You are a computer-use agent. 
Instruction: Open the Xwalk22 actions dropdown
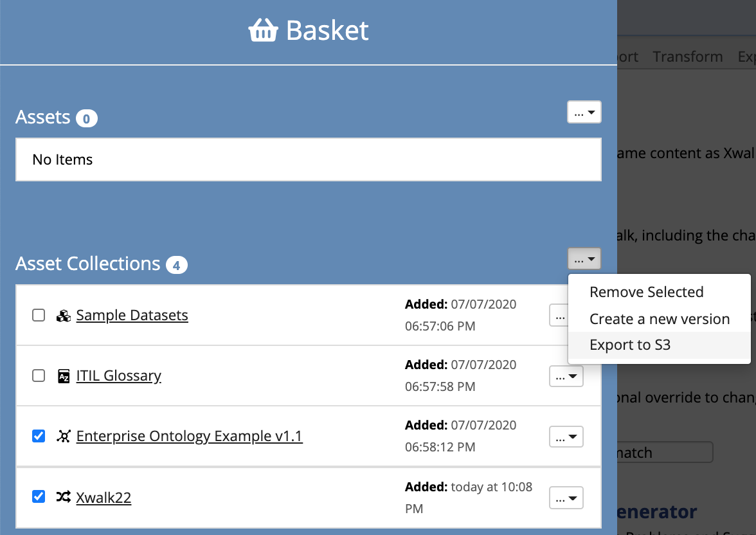pos(566,497)
